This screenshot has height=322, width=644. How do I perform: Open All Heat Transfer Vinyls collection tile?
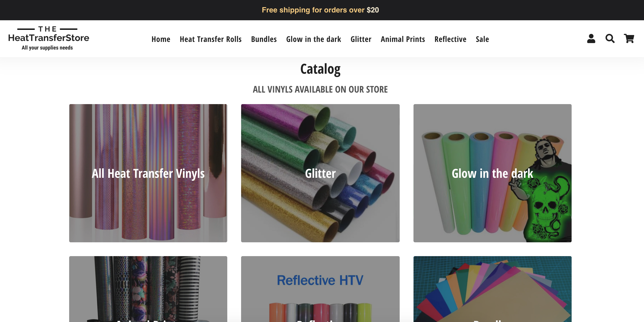[148, 173]
